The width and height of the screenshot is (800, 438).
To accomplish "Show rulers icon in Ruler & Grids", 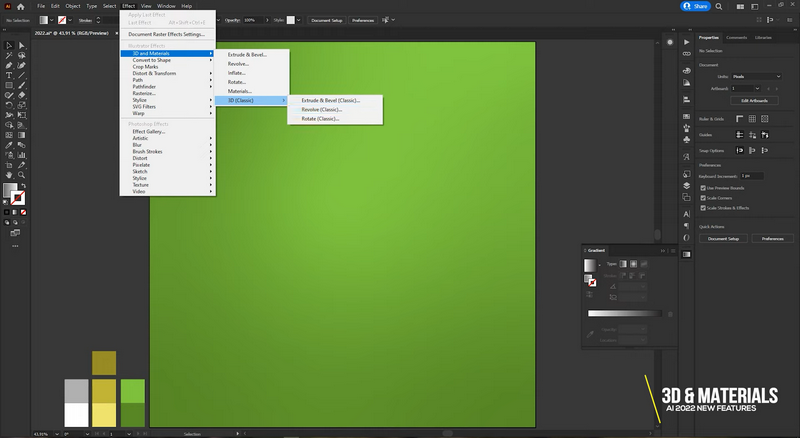I will (x=739, y=119).
